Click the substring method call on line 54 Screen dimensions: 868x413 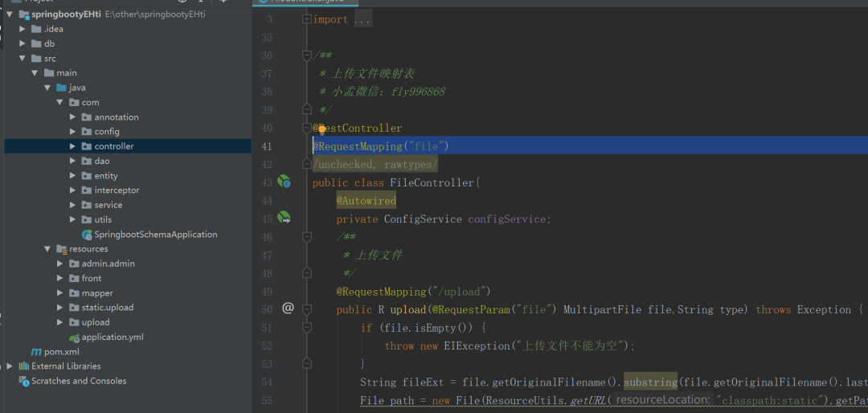650,382
